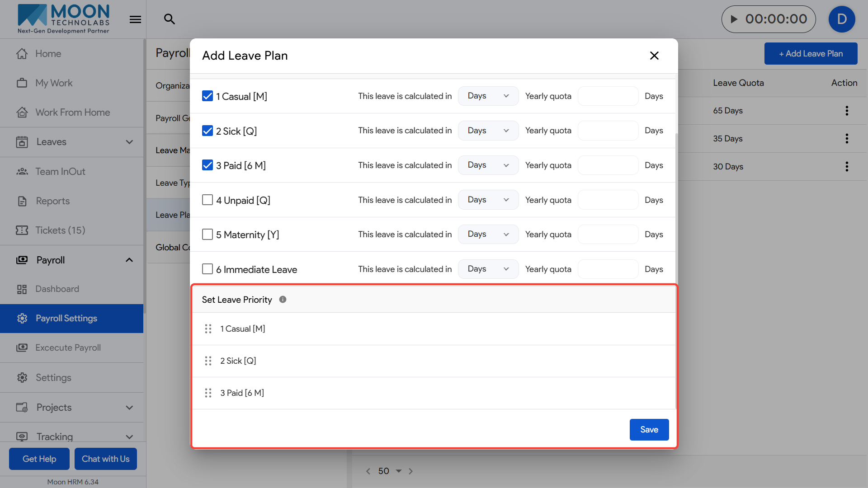Click drag handle for 3 Paid [6 M]
Image resolution: width=868 pixels, height=488 pixels.
tap(208, 393)
